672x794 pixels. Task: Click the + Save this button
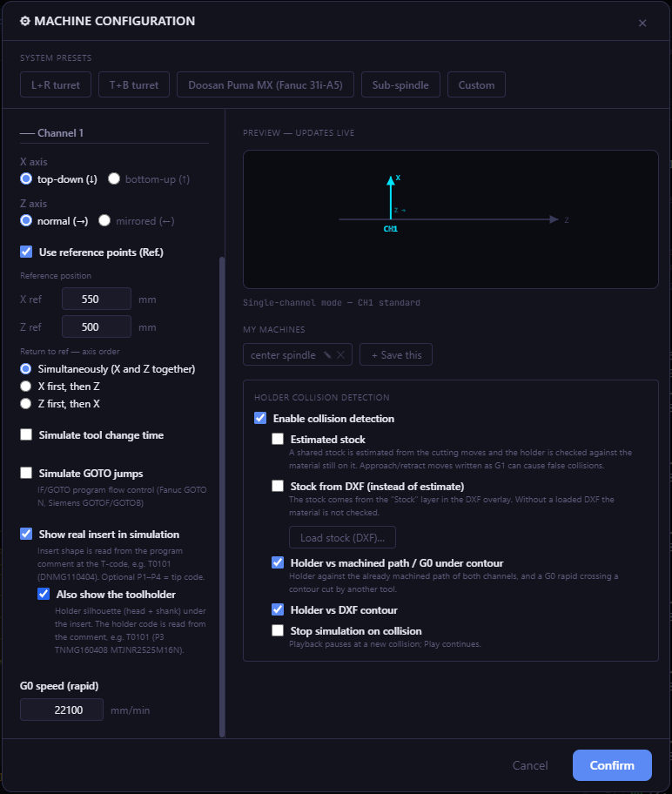396,355
